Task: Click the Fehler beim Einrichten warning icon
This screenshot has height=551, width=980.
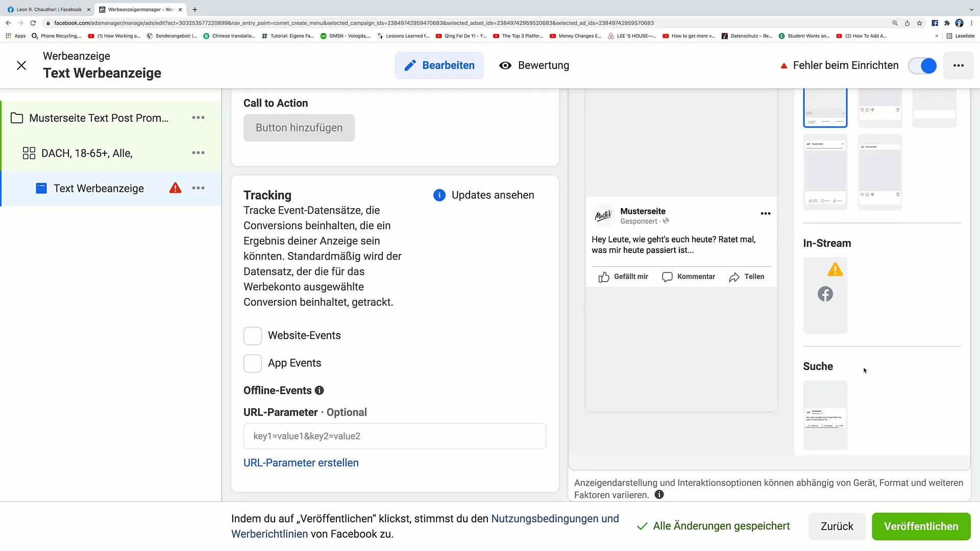Action: (x=784, y=65)
